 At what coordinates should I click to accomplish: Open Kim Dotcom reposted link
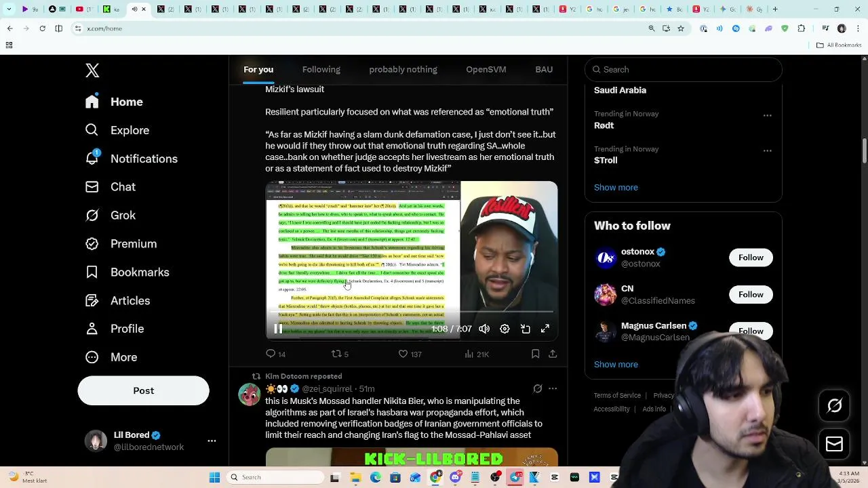[304, 376]
